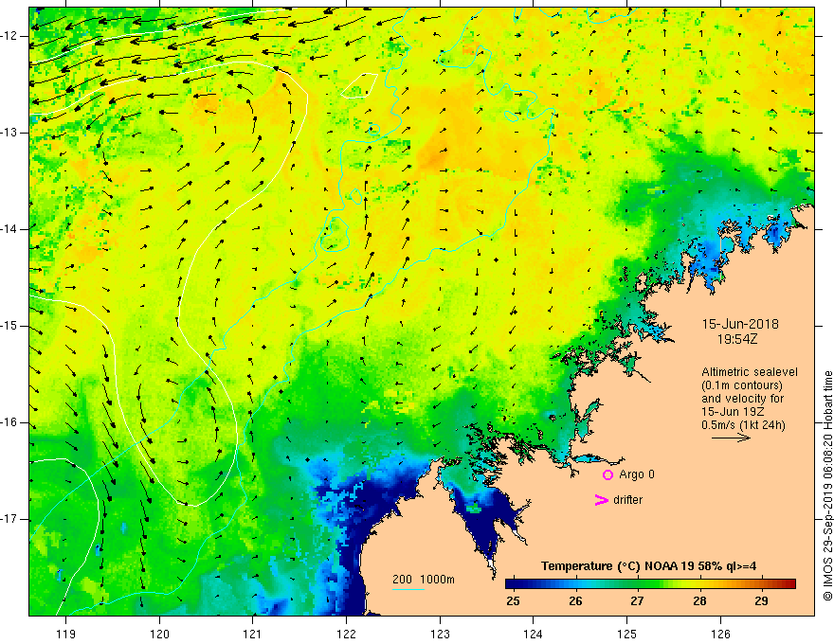Viewport: 834px width, 644px height.
Task: Click the temperature scale value 27
Action: coord(637,601)
